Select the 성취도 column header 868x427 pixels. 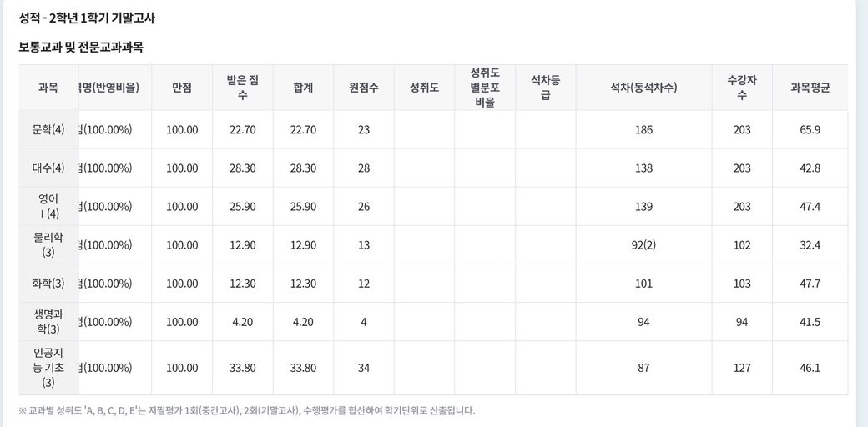[x=425, y=88]
